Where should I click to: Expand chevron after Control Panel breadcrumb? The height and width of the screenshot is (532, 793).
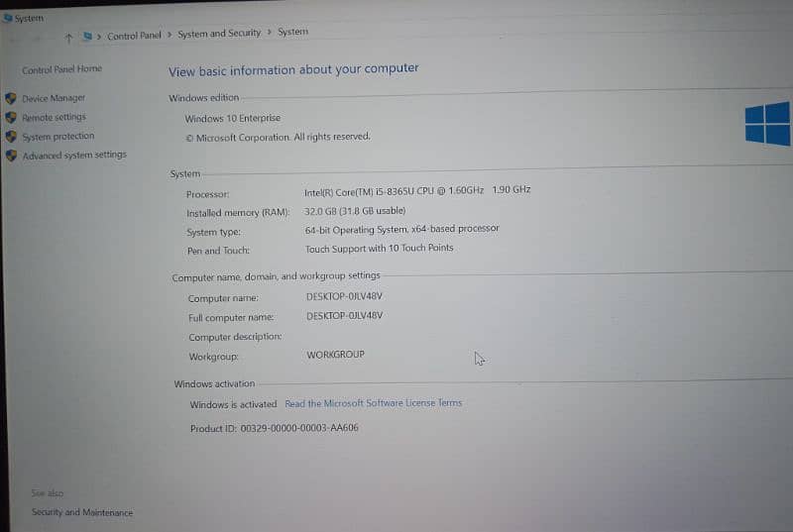point(170,35)
